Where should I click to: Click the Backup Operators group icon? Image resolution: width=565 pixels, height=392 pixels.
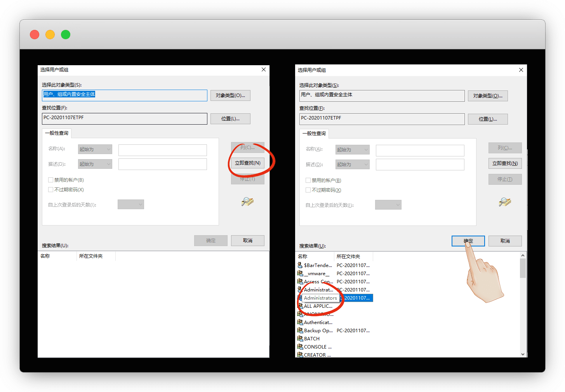[300, 330]
